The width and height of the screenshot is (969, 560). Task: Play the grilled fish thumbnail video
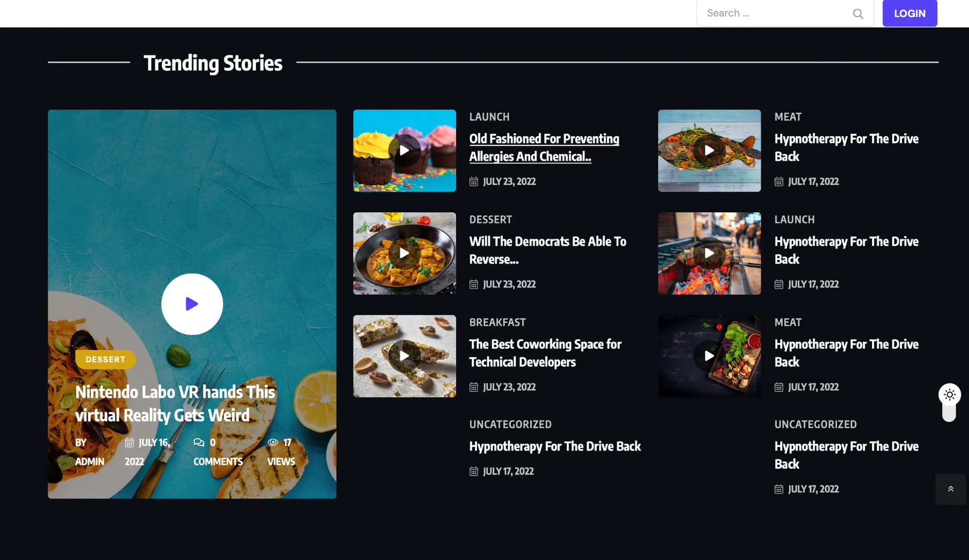pos(709,150)
